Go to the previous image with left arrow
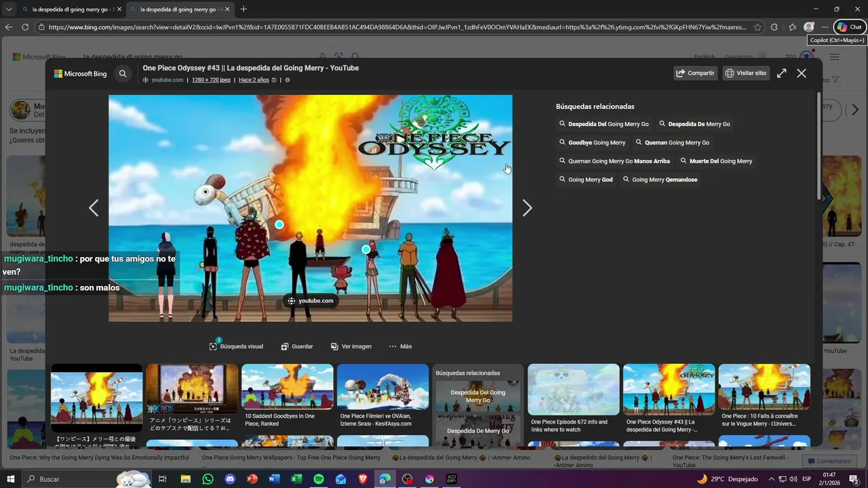 tap(94, 208)
